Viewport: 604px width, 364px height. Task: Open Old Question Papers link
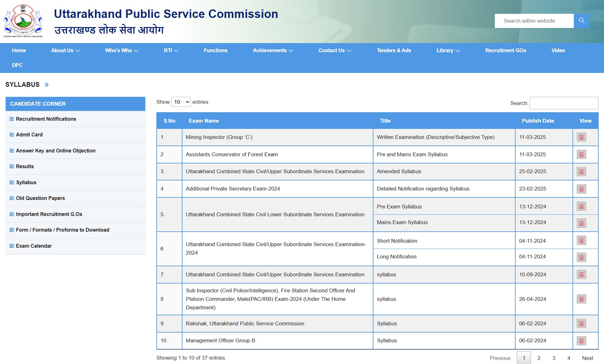(40, 198)
